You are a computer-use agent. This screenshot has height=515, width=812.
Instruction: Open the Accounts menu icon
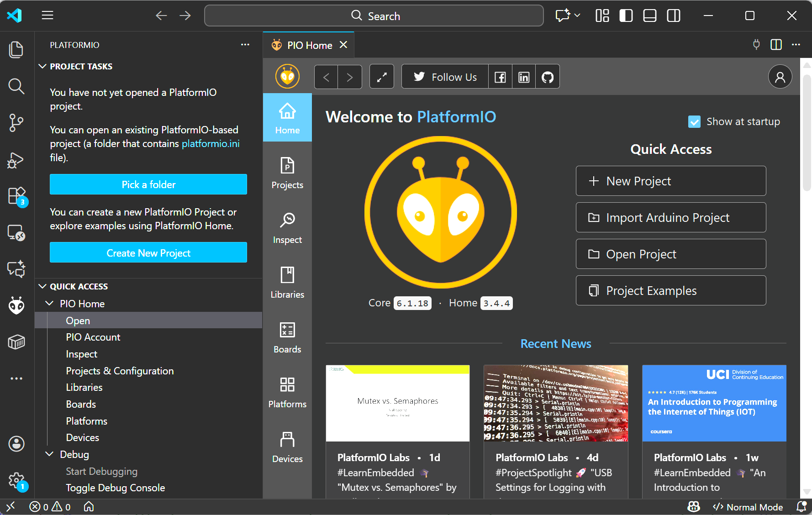16,443
